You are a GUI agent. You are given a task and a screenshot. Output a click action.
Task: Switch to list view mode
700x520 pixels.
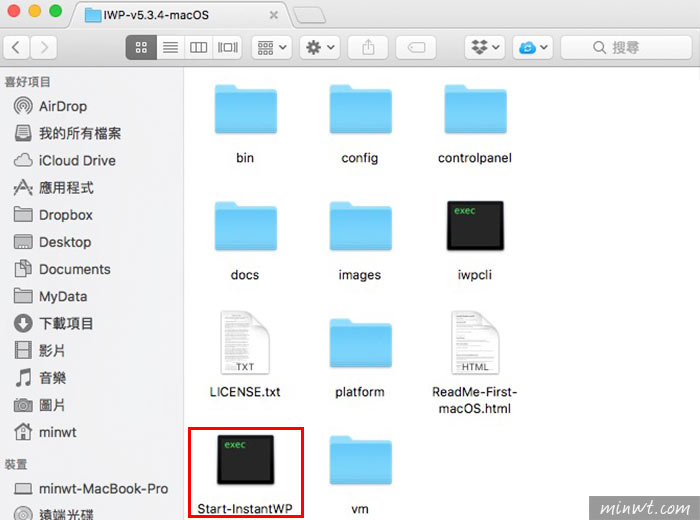(x=170, y=47)
